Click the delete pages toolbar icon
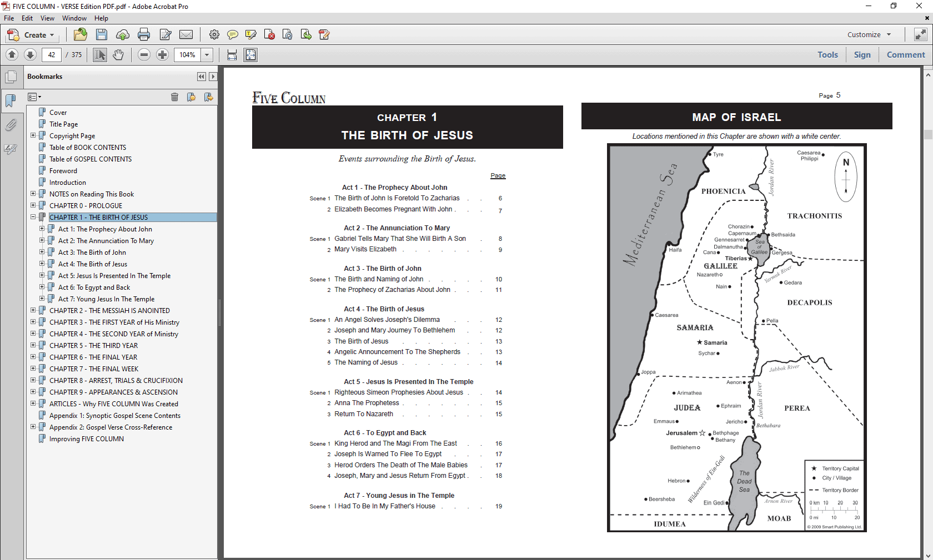The image size is (933, 560). pos(269,34)
